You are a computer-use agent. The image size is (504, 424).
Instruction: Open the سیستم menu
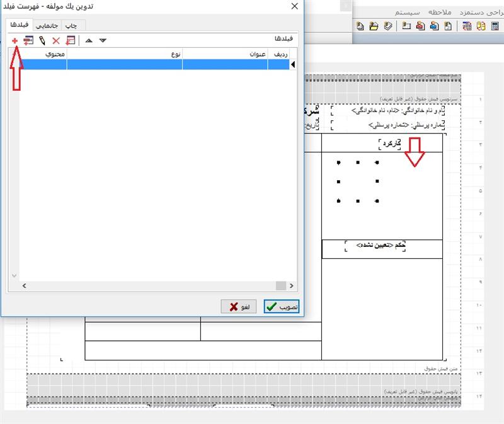[409, 12]
